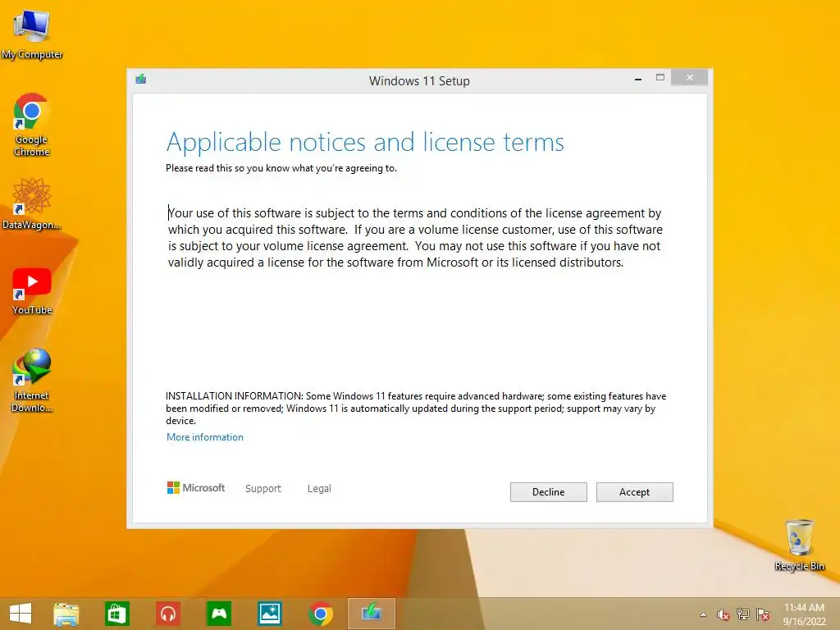840x630 pixels.
Task: Open the Windows Start button
Action: 21,614
